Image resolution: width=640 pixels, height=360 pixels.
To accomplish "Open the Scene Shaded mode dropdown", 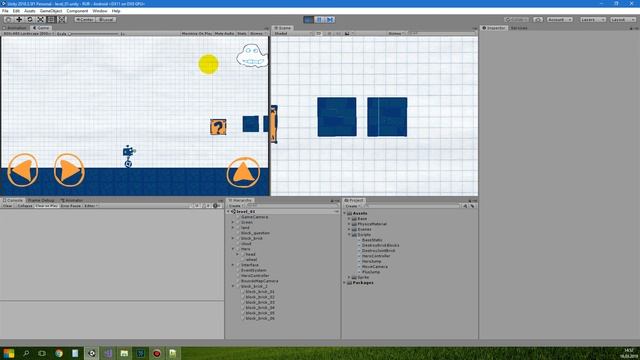I will [x=292, y=33].
